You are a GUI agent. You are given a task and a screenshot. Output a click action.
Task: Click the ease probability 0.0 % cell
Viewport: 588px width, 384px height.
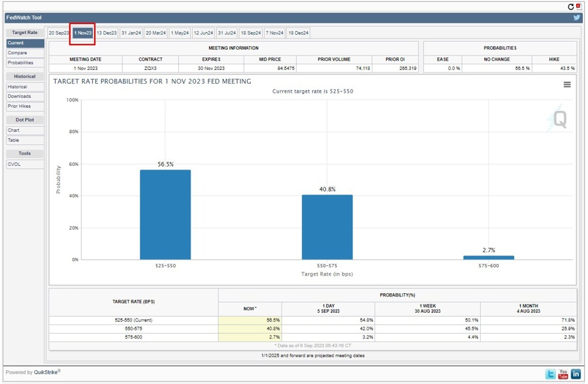pos(443,69)
